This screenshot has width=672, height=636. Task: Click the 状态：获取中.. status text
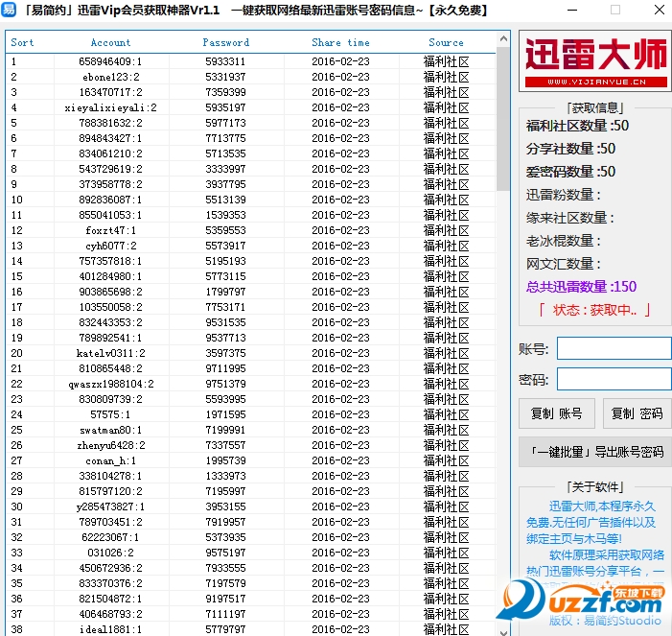click(x=595, y=310)
